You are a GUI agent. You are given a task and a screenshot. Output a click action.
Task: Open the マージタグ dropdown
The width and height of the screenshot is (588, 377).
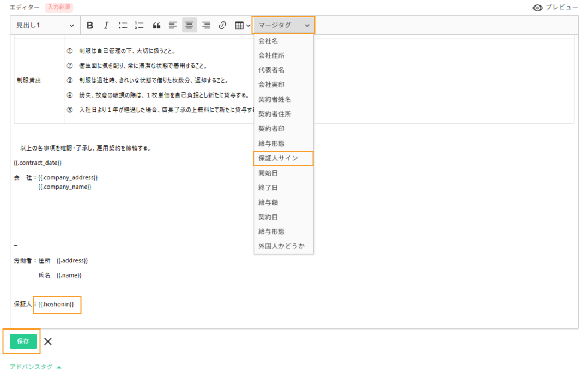(x=283, y=25)
